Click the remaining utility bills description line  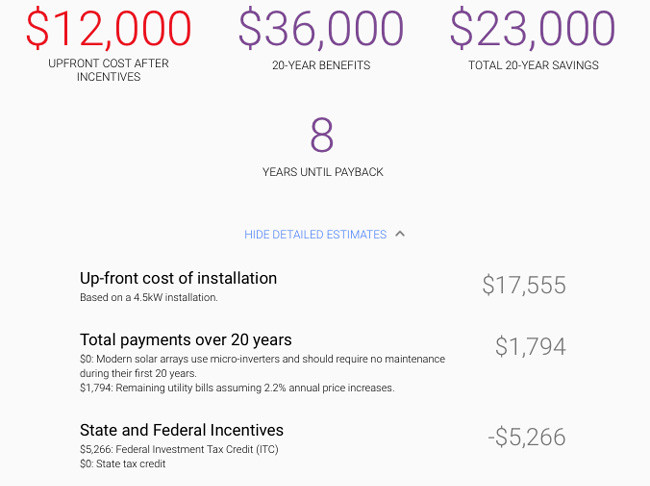[237, 388]
